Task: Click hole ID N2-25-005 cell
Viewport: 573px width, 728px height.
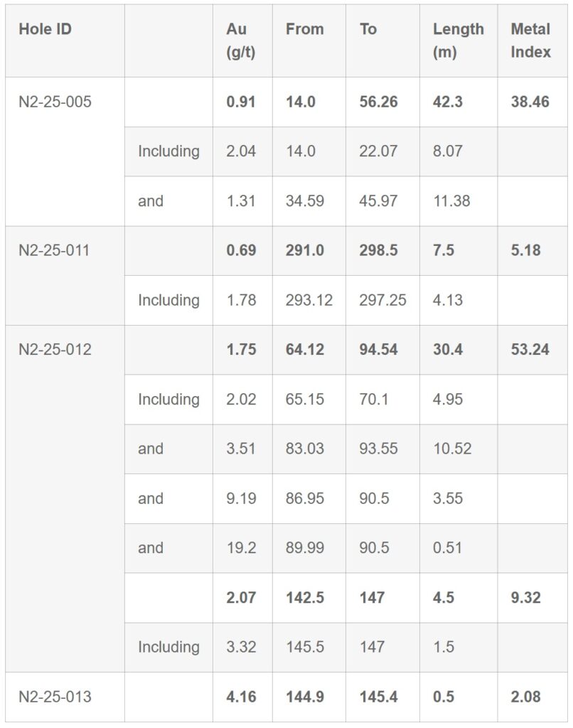Action: (x=55, y=102)
